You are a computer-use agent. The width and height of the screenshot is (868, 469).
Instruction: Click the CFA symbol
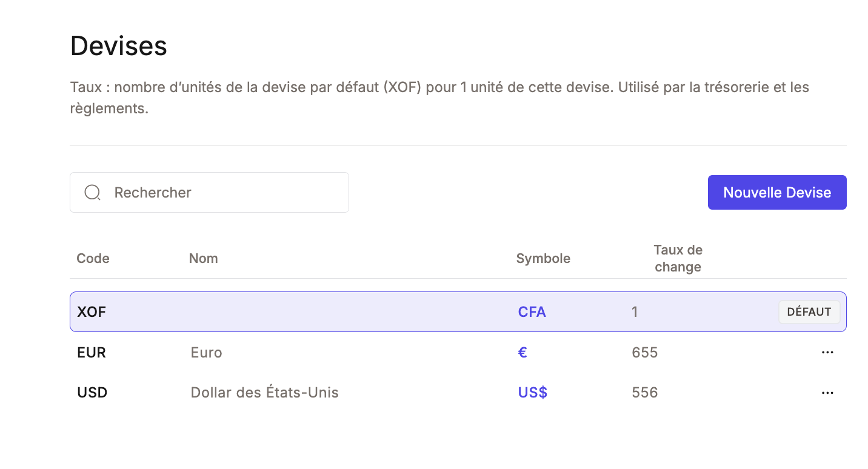coord(532,312)
